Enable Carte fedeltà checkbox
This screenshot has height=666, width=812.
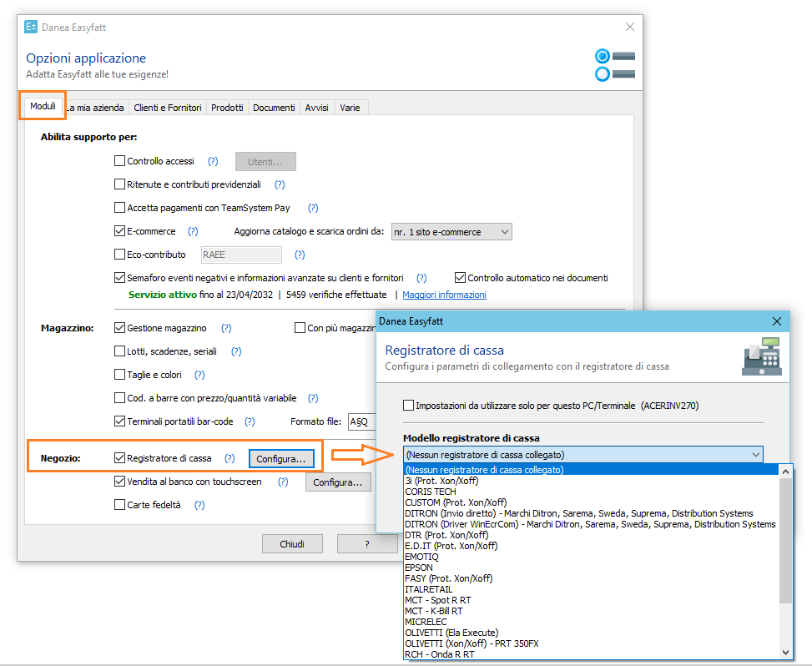pos(119,504)
